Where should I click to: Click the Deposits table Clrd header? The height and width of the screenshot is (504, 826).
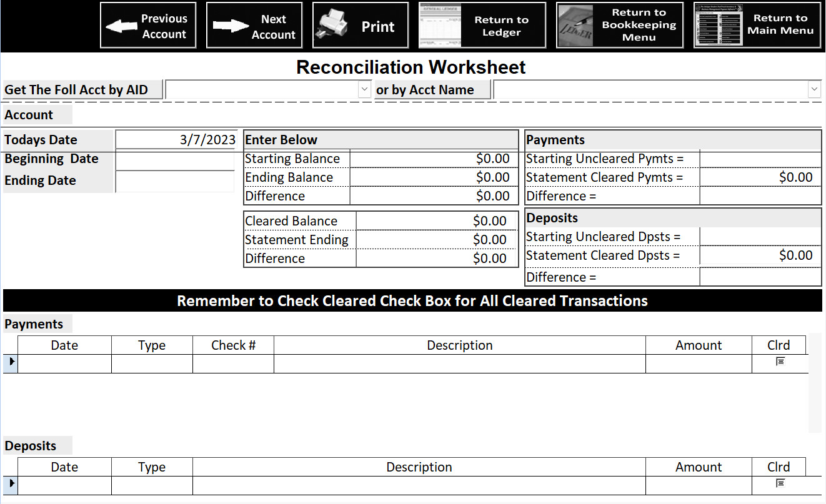pyautogui.click(x=779, y=467)
